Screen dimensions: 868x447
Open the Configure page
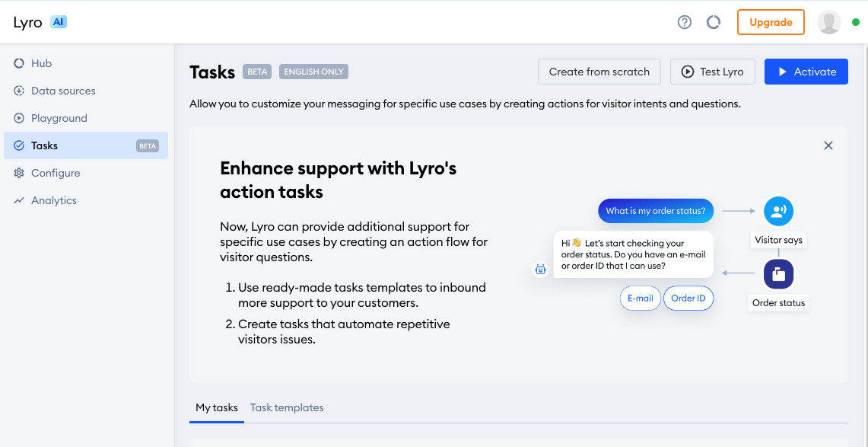86,173
